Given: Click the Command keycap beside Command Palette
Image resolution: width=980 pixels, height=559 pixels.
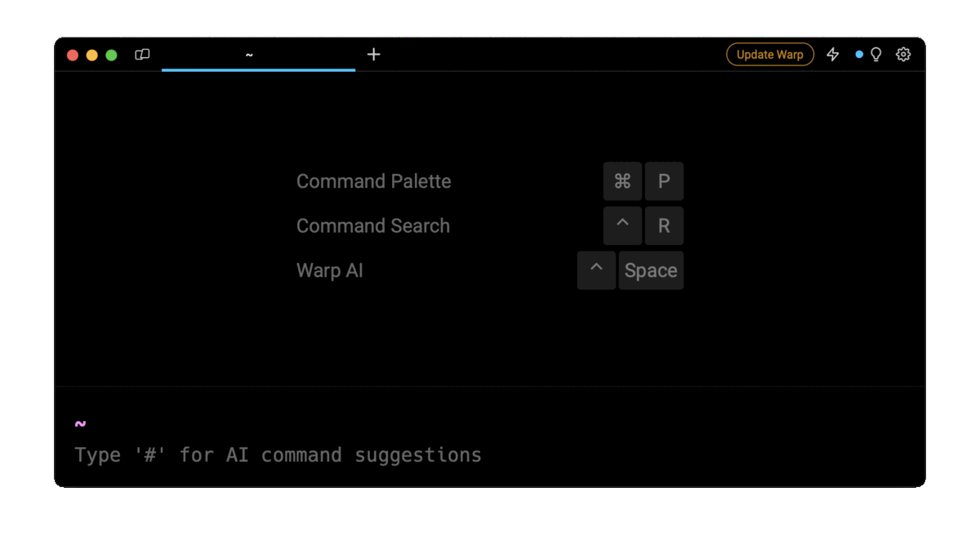Looking at the screenshot, I should coord(622,181).
